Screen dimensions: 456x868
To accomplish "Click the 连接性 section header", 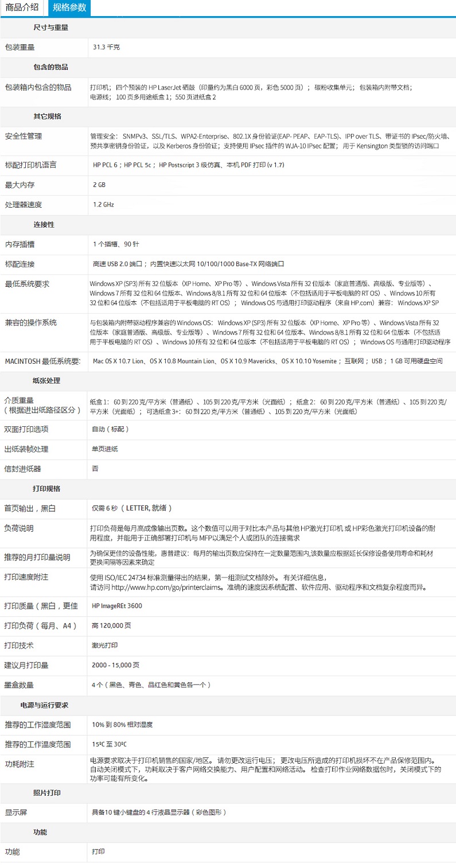I will 44,224.
